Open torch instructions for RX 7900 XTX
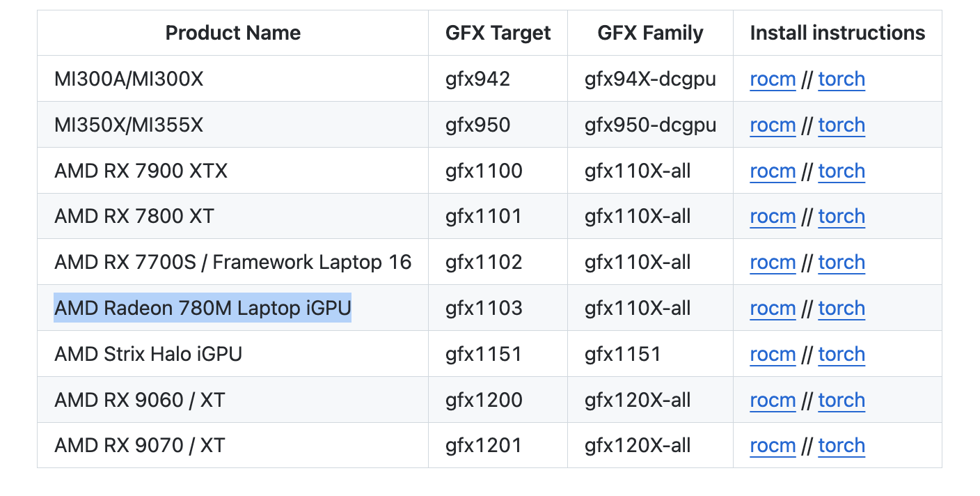Image resolution: width=980 pixels, height=496 pixels. (841, 171)
